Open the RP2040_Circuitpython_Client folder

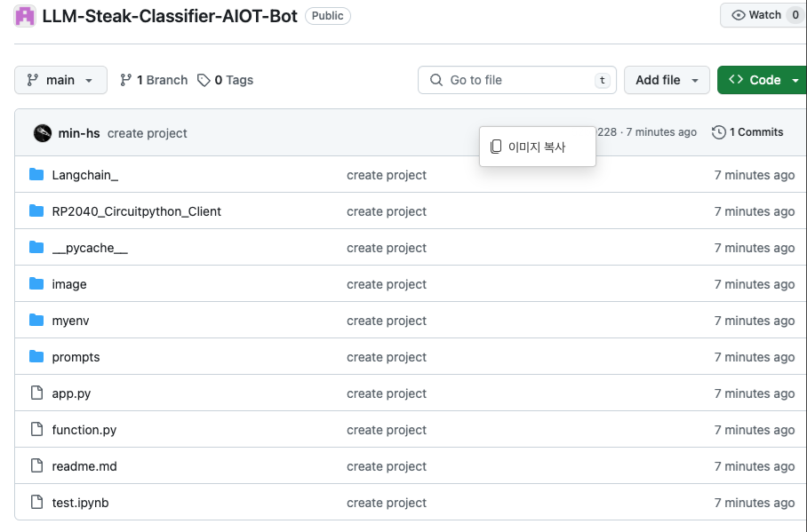(136, 211)
